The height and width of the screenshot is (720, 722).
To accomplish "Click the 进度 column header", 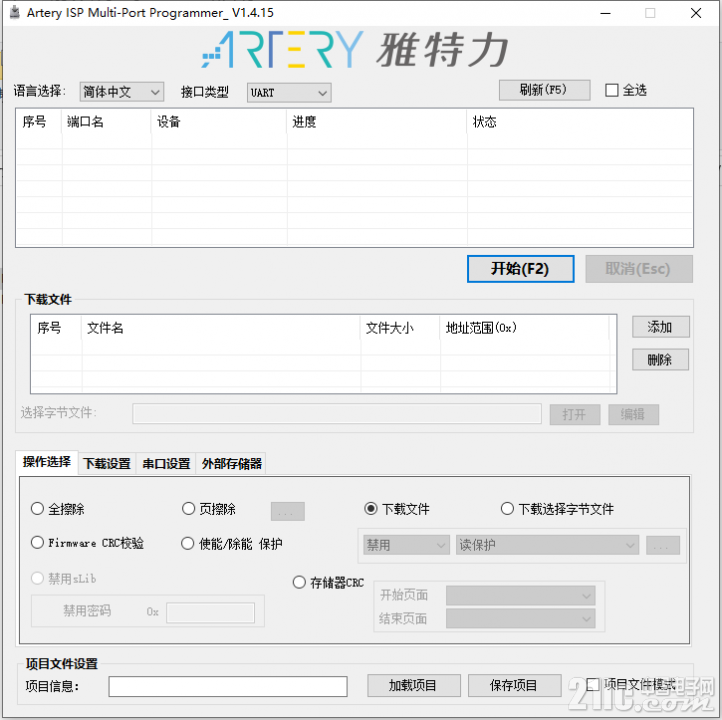I will [x=377, y=122].
